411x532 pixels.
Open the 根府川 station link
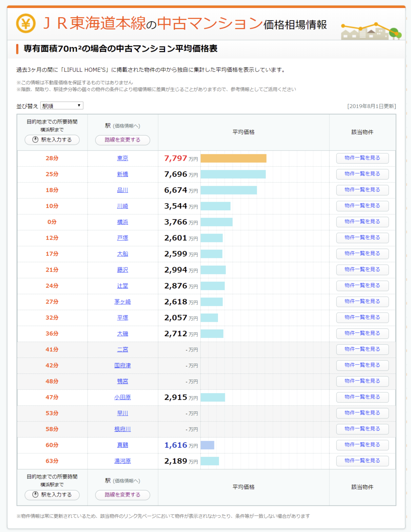point(122,429)
